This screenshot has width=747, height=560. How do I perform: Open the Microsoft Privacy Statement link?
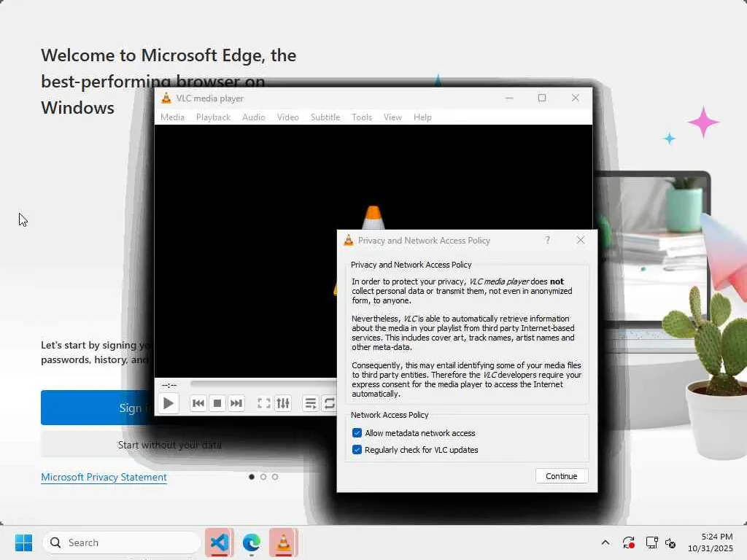tap(104, 477)
